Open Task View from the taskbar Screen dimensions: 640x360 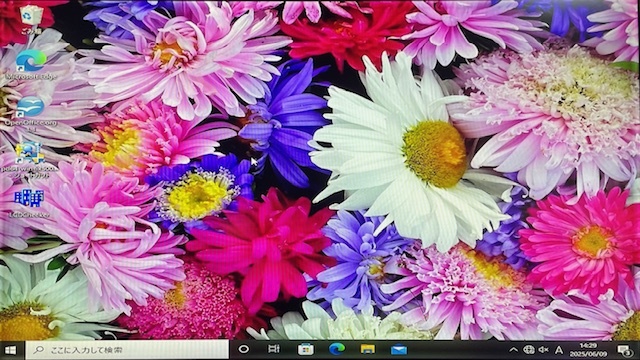click(274, 349)
